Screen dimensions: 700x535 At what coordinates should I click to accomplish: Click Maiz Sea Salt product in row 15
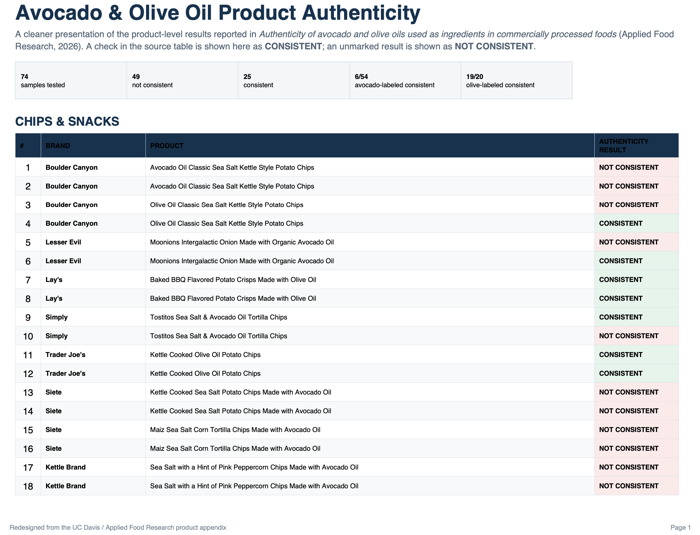coord(235,430)
